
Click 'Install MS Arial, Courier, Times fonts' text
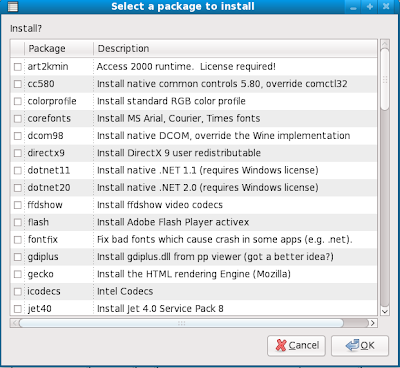click(x=179, y=119)
